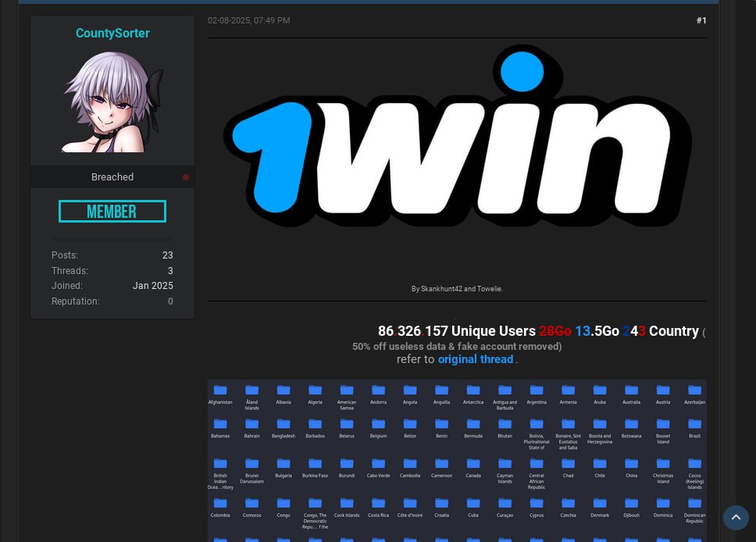Click the Algeria folder icon
756x542 pixels.
[316, 390]
